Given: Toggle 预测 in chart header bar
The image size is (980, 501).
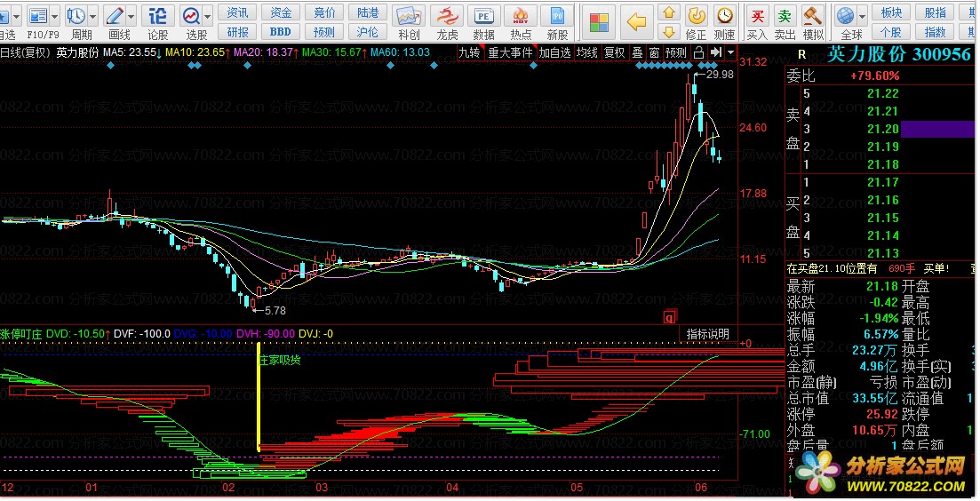Looking at the screenshot, I should tap(675, 53).
